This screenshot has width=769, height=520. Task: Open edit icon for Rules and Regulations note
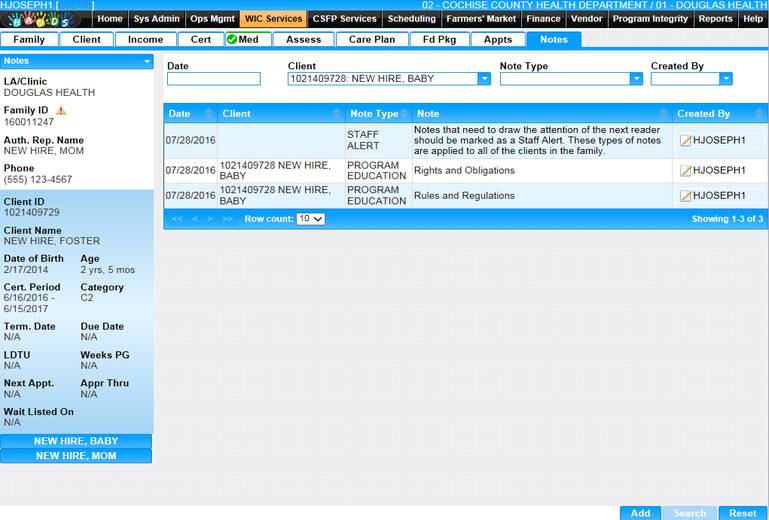tap(685, 196)
